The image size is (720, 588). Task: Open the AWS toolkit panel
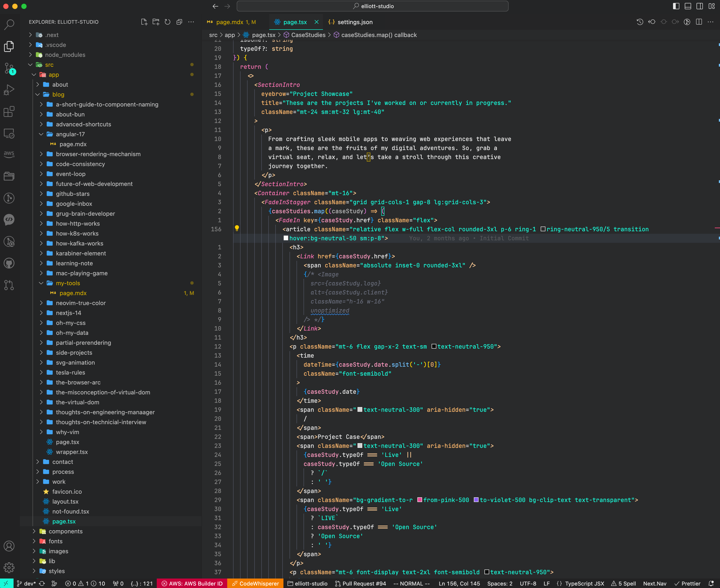[x=9, y=154]
